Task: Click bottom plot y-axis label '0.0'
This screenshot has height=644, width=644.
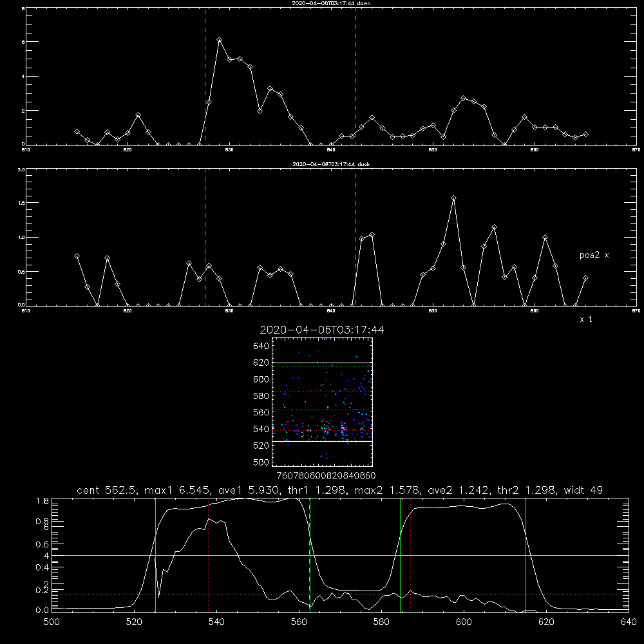Action: [42, 611]
